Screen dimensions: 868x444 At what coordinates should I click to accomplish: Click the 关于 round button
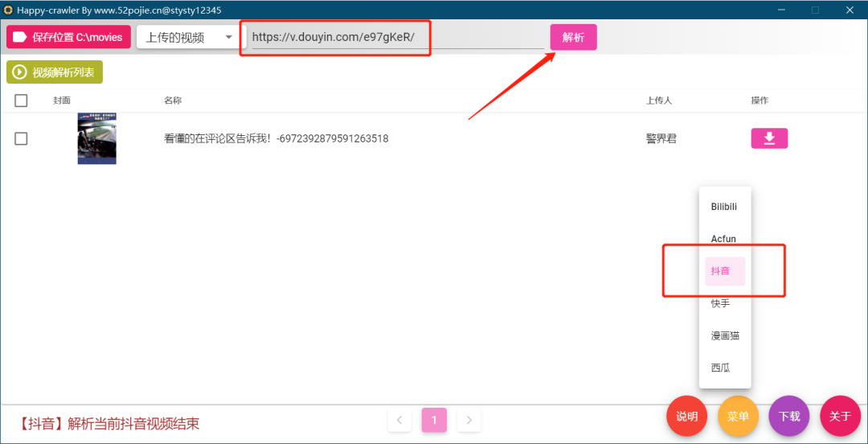[x=841, y=417]
